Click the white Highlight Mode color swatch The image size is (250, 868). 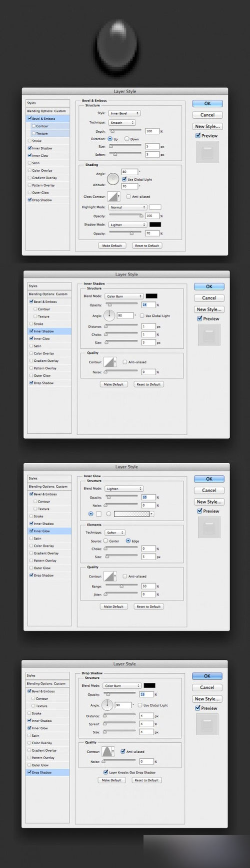(155, 207)
